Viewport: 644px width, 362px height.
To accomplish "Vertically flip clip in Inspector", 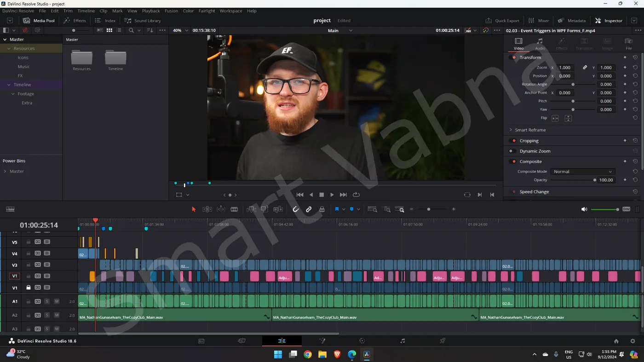I will (568, 118).
